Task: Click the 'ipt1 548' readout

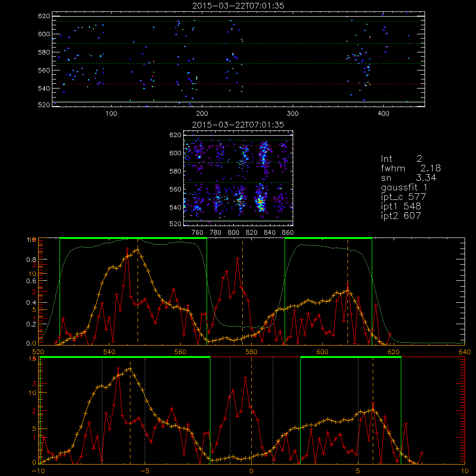Action: [401, 207]
